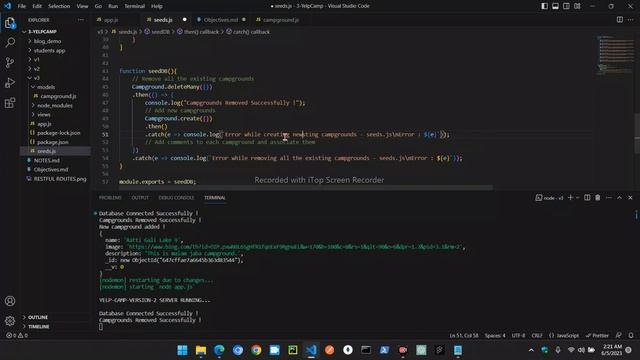Open the Manage gear icon
The height and width of the screenshot is (360, 640).
coord(10,321)
